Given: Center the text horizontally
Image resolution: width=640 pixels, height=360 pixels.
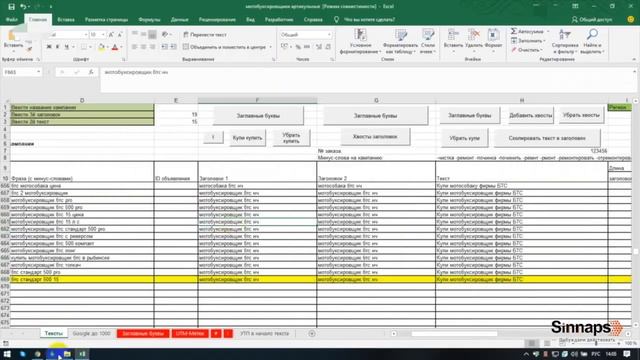Looking at the screenshot, I should [144, 47].
